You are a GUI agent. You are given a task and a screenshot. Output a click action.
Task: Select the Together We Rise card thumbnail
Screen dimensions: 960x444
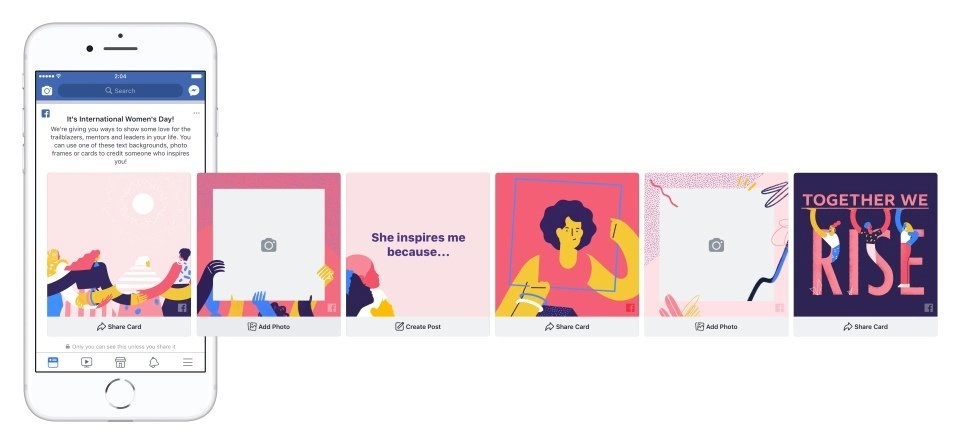[x=866, y=245]
